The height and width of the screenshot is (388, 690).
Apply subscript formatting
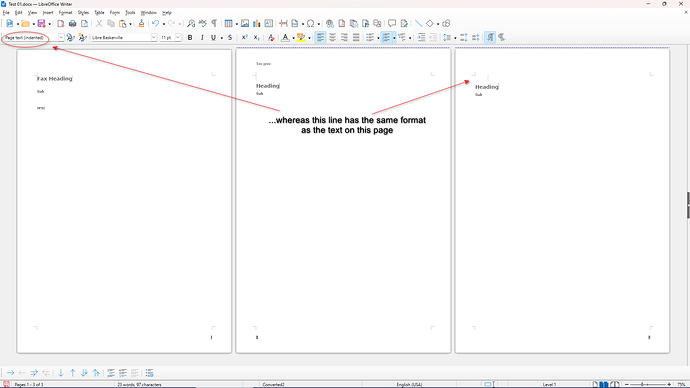256,38
